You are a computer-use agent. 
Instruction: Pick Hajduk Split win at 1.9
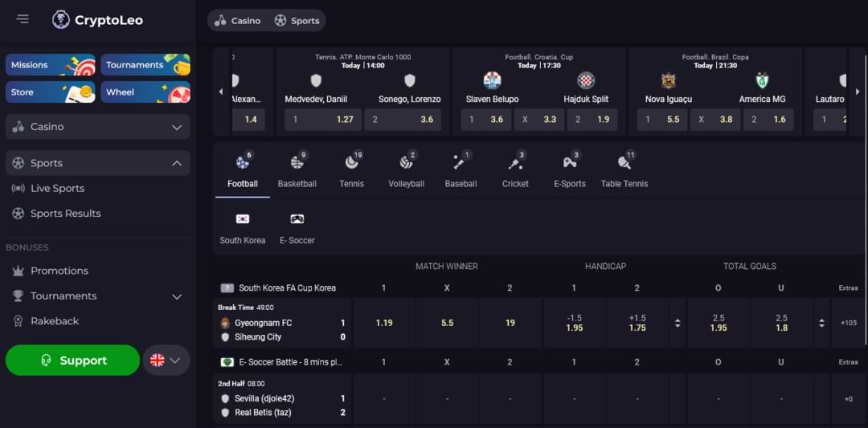point(592,120)
